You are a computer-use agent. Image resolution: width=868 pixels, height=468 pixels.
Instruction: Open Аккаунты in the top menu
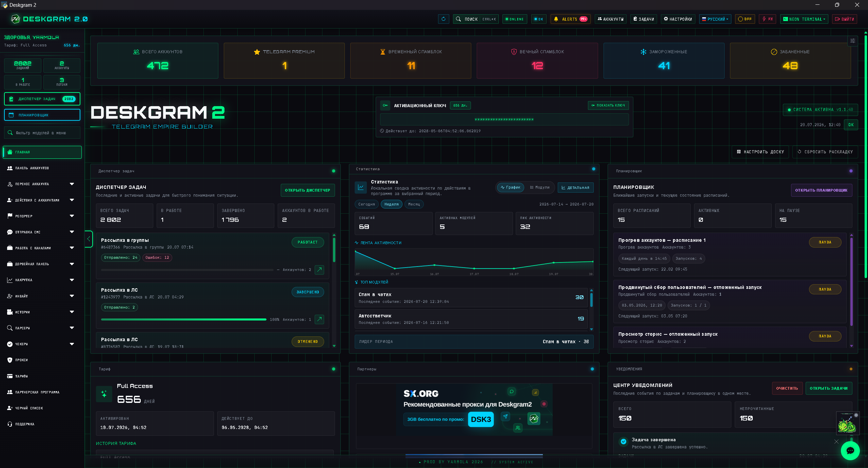[x=610, y=19]
